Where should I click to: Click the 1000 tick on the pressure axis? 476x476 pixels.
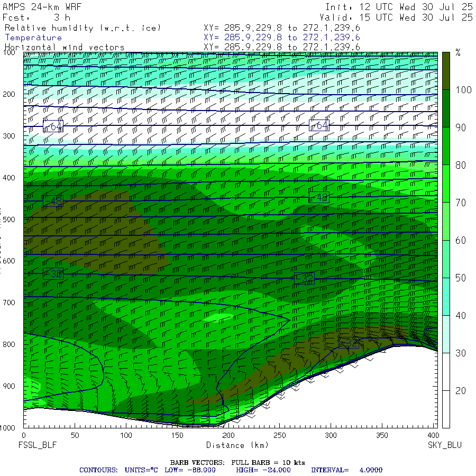point(7,428)
